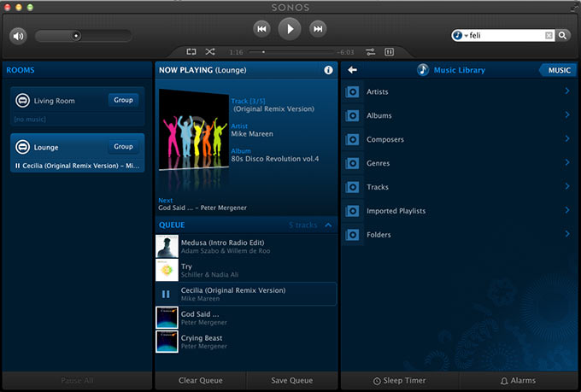Open the search source dropdown arrow
The width and height of the screenshot is (581, 392).
pos(466,36)
